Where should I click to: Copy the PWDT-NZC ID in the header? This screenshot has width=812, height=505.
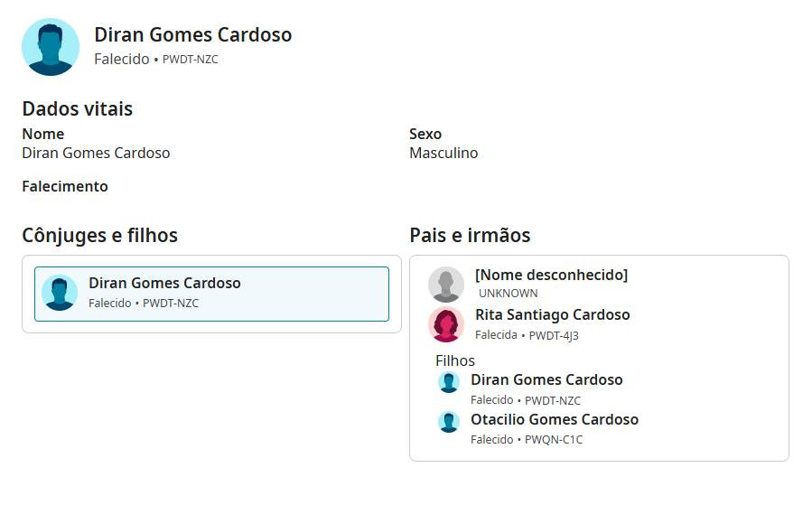pos(191,60)
